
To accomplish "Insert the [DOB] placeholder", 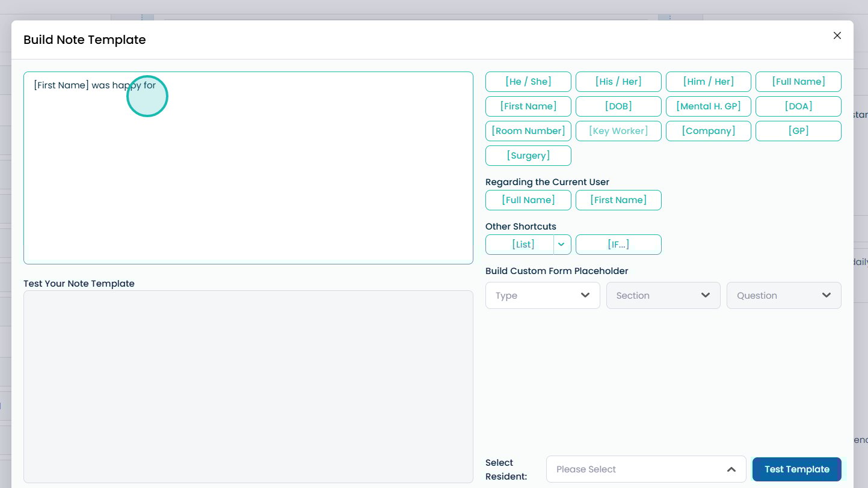I will point(618,106).
